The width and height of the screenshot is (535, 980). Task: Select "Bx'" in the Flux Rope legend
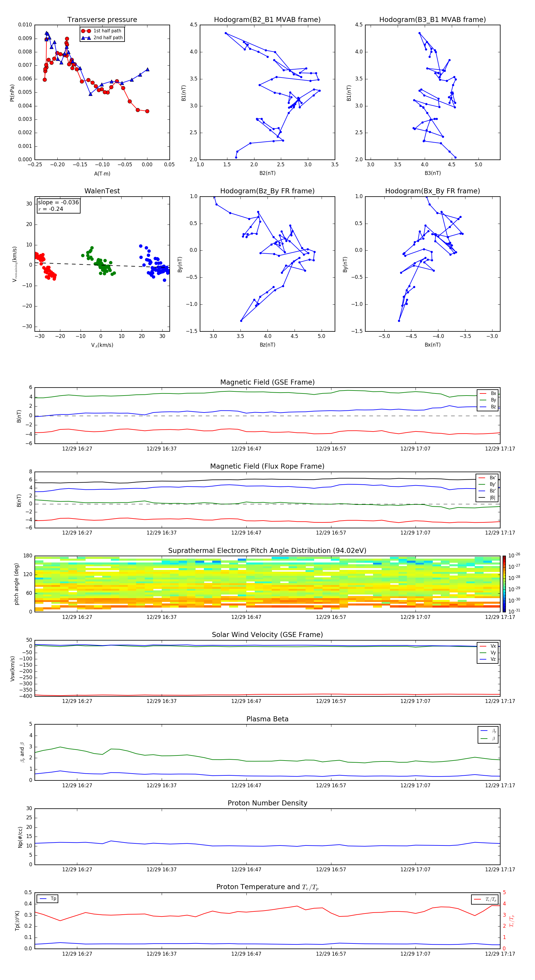pyautogui.click(x=487, y=478)
